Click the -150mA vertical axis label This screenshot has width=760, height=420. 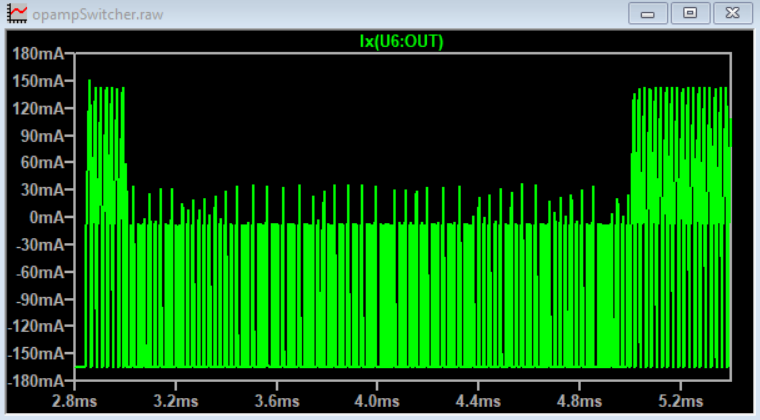pyautogui.click(x=36, y=354)
